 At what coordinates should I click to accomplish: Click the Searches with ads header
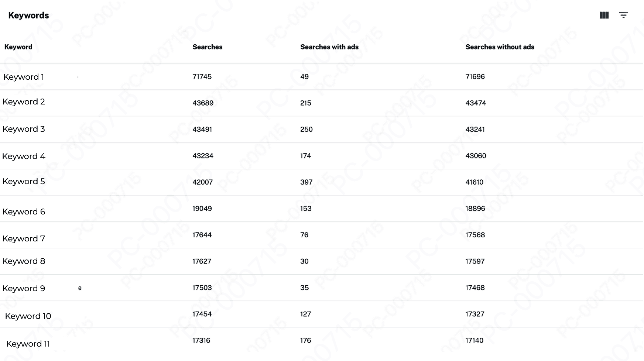click(x=329, y=47)
